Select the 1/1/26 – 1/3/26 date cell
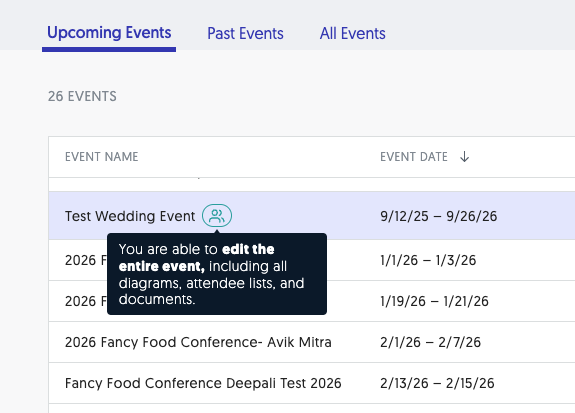575x413 pixels. 428,260
